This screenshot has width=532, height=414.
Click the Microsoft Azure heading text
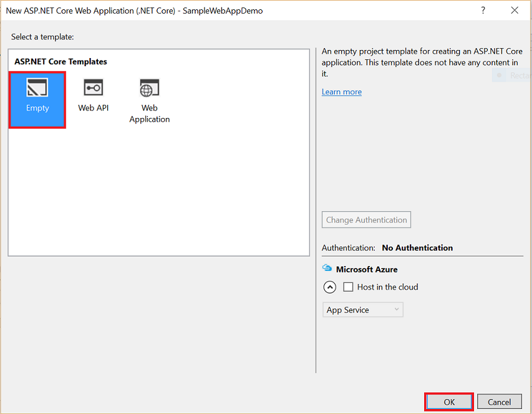coord(367,269)
